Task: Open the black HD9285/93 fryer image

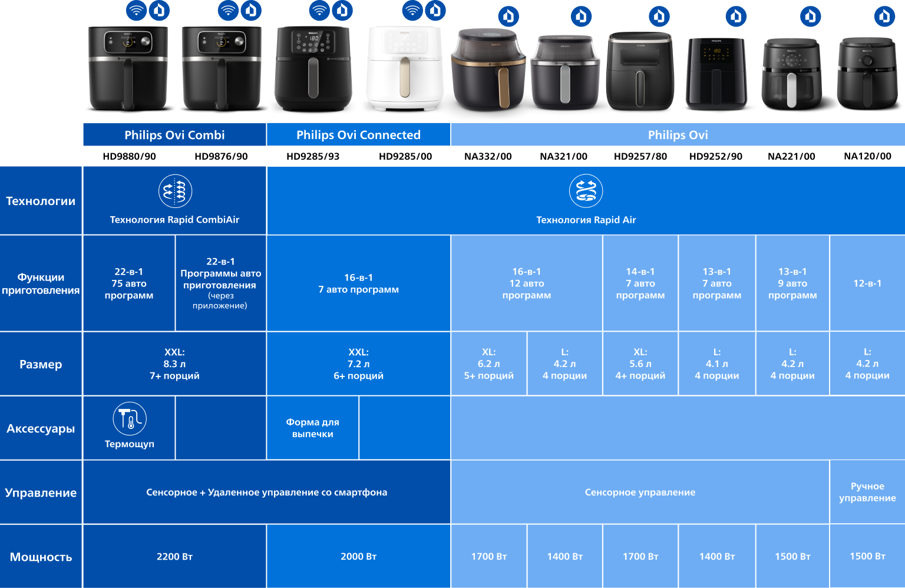Action: (313, 68)
